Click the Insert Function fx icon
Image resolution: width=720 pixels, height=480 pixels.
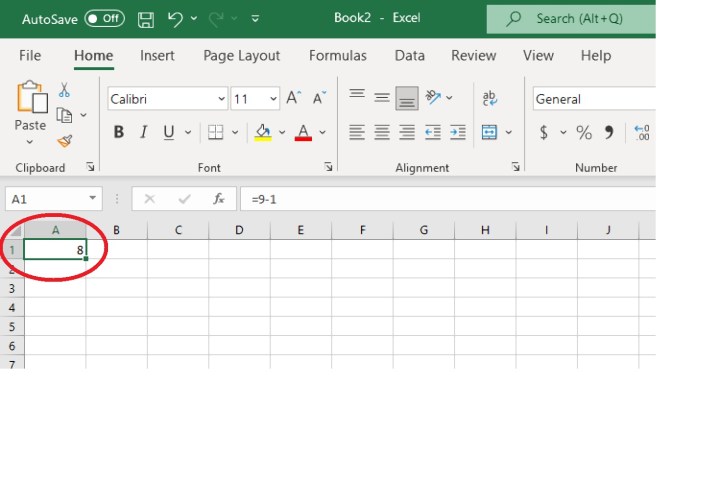(x=218, y=199)
